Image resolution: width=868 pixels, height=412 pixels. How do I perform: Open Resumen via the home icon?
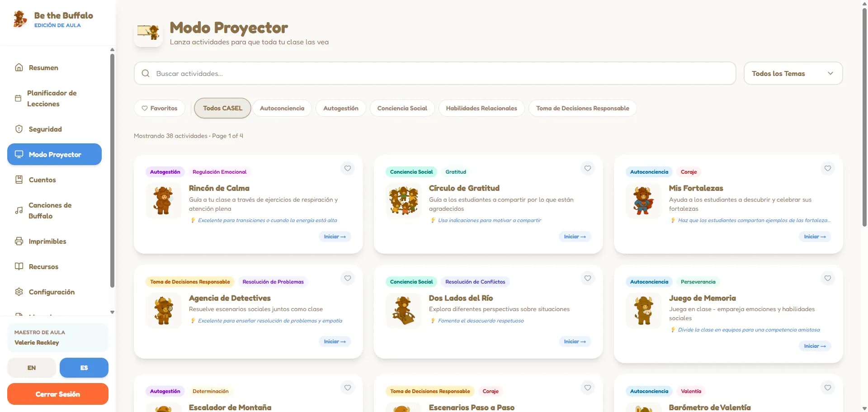(19, 67)
